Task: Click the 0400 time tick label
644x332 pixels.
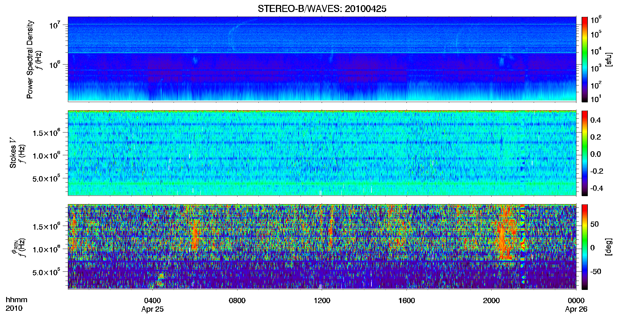Action: pyautogui.click(x=152, y=301)
